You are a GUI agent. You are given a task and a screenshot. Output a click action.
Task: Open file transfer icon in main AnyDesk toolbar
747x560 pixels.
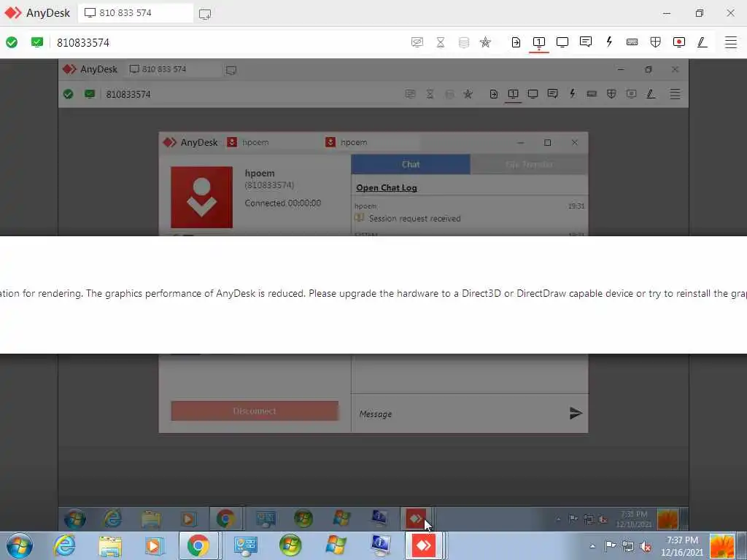point(516,42)
